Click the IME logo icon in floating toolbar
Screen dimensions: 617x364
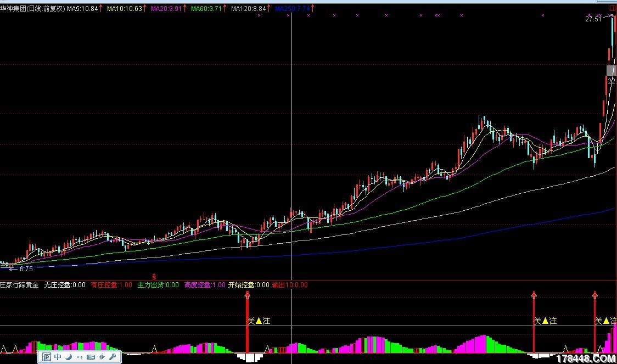pyautogui.click(x=47, y=357)
